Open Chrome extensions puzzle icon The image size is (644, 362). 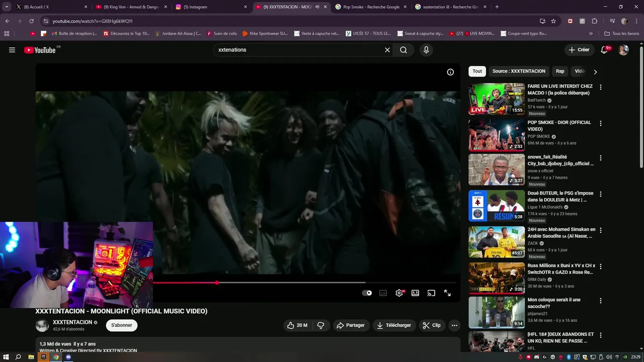click(x=594, y=21)
